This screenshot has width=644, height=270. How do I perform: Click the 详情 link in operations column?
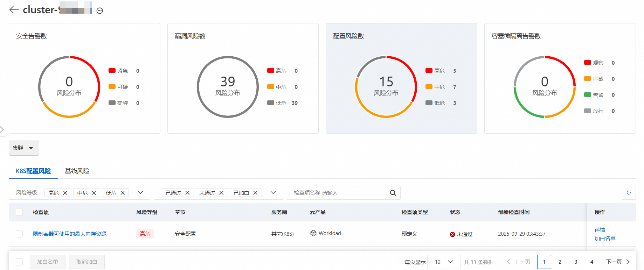pos(600,230)
